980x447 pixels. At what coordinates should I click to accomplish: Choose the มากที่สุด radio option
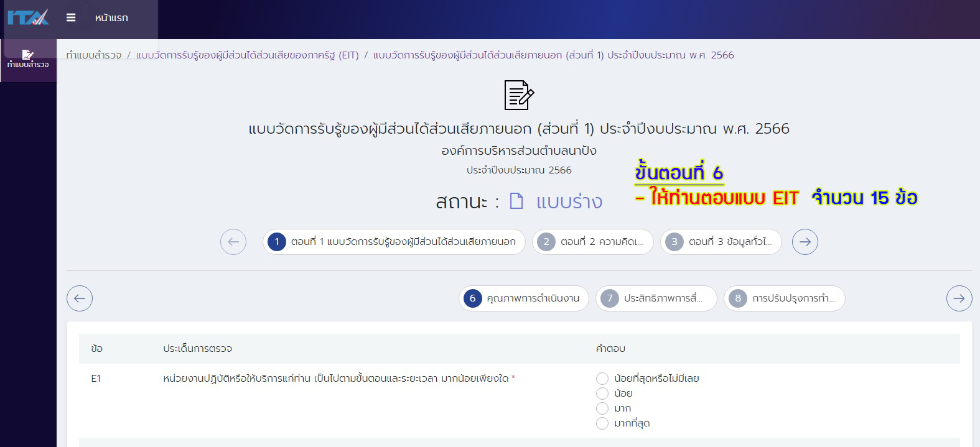click(602, 423)
